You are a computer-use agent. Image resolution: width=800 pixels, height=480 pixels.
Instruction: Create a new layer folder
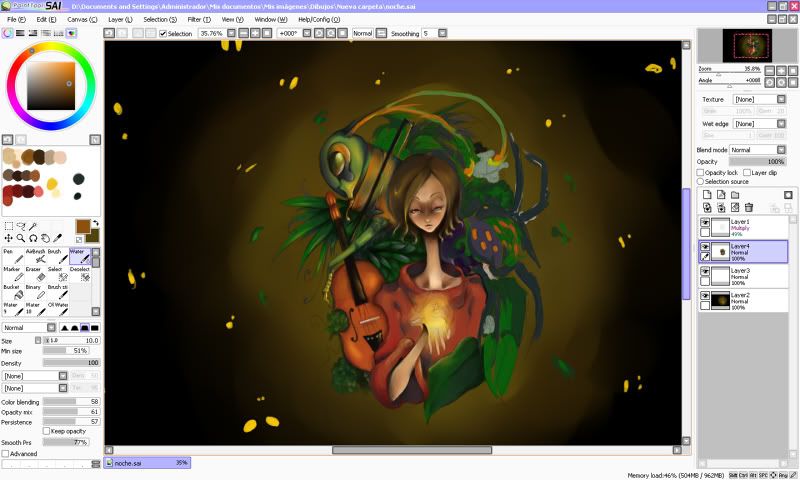click(735, 195)
